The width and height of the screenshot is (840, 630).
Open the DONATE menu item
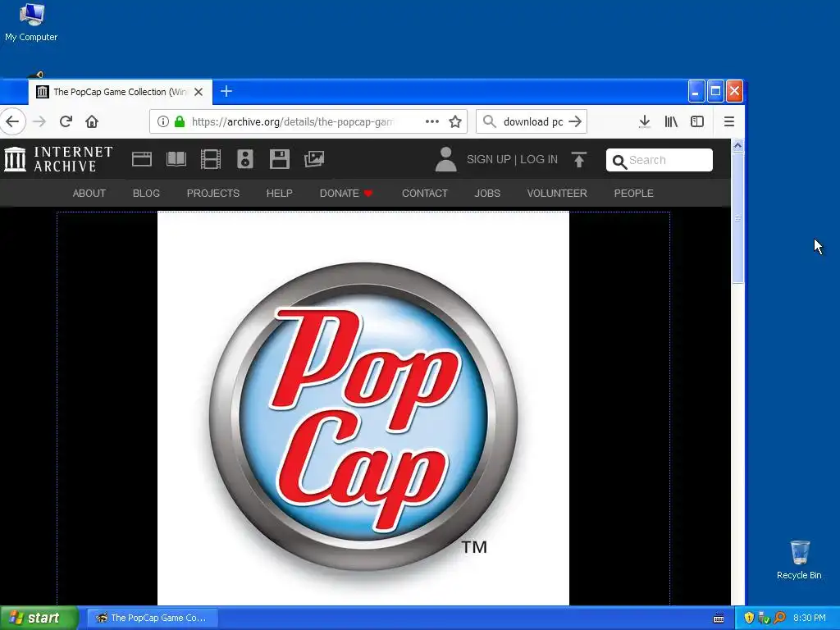pyautogui.click(x=346, y=194)
